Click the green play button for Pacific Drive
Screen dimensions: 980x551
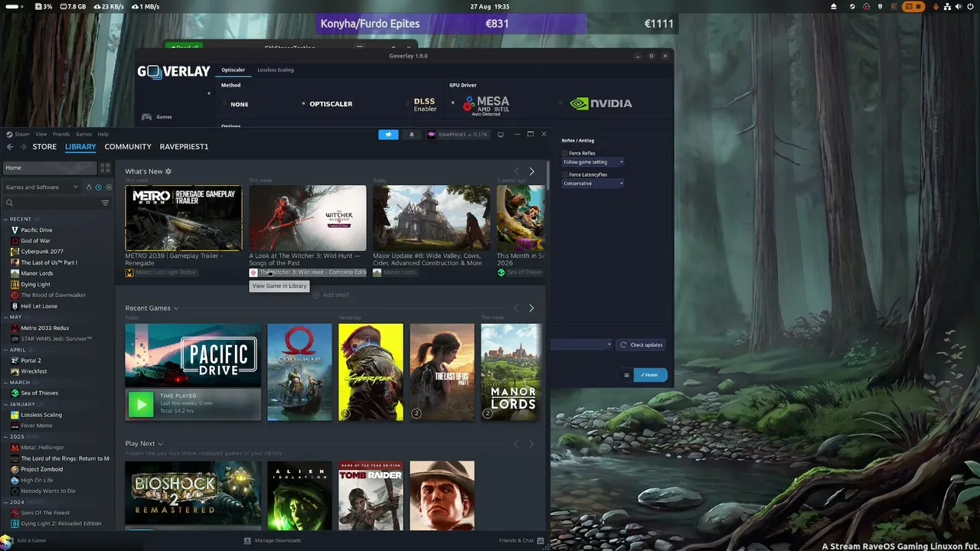[141, 404]
